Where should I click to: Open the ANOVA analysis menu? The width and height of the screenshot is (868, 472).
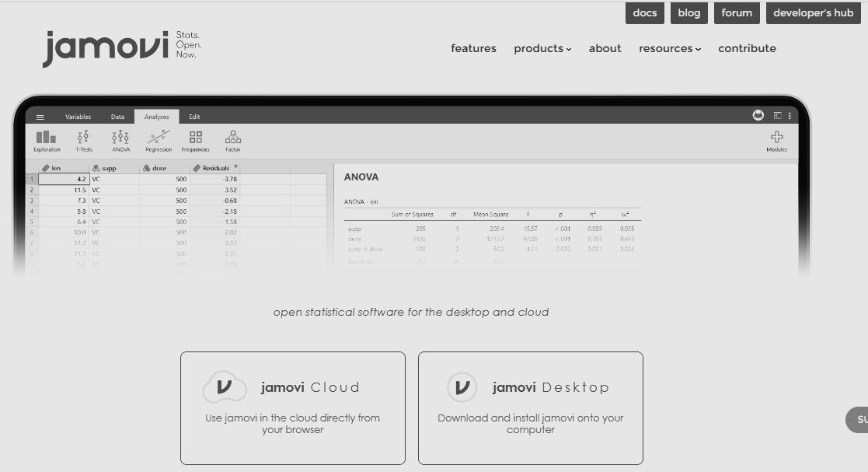120,142
